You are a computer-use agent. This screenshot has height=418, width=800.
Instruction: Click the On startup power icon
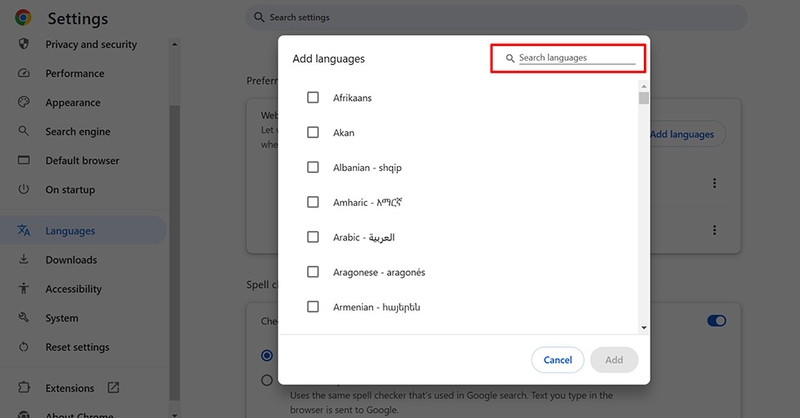pyautogui.click(x=23, y=189)
